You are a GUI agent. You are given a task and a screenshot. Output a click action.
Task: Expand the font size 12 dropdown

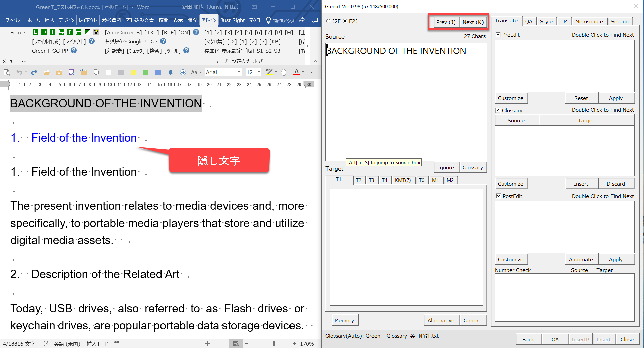(258, 72)
